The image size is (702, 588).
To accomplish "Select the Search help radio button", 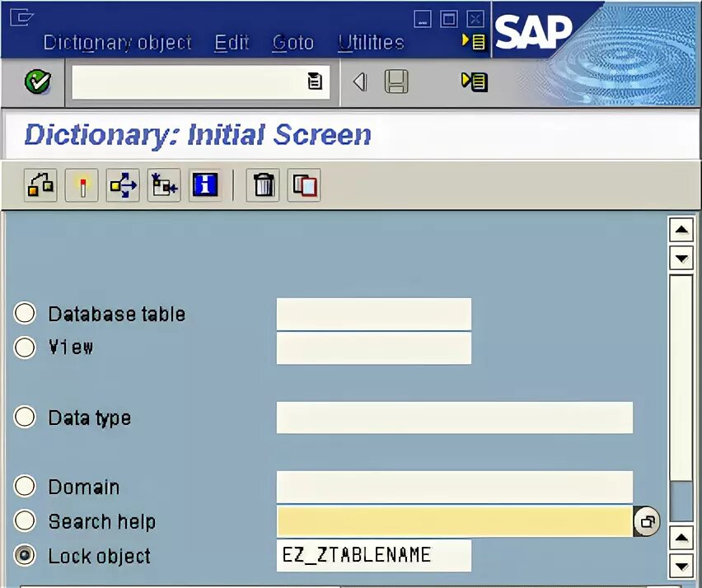I will 25,520.
